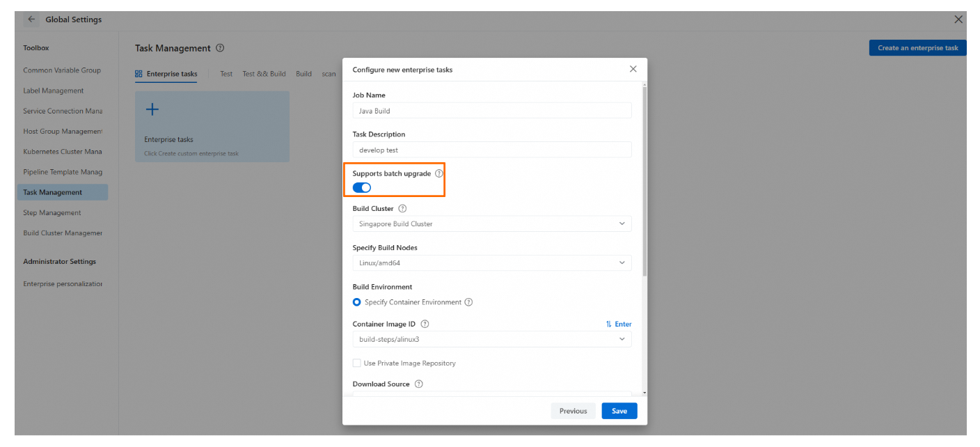Screen dimensions: 980x447
Task: Show help for Supports batch upgrade
Action: click(x=439, y=173)
